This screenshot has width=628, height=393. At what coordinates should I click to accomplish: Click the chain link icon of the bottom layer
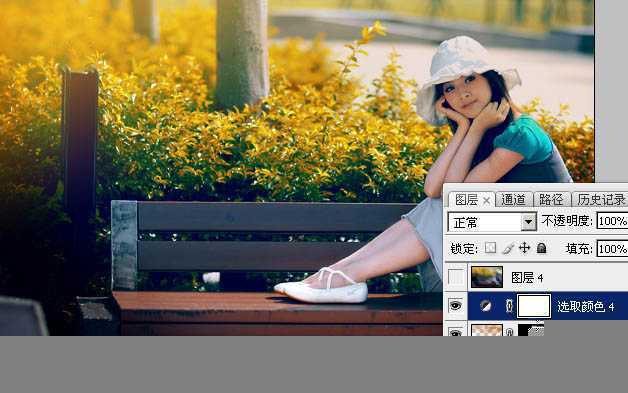tap(509, 331)
